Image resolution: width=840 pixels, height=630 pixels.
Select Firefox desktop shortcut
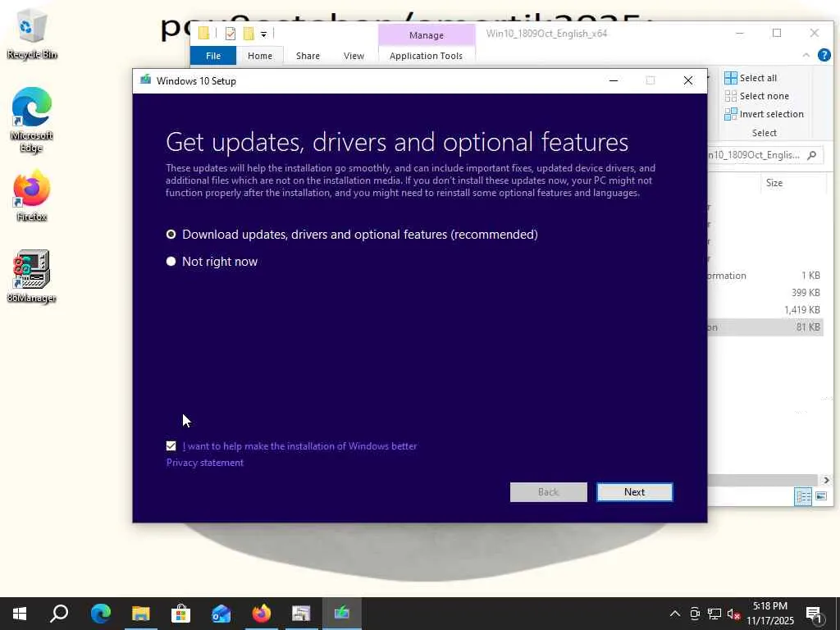(31, 195)
